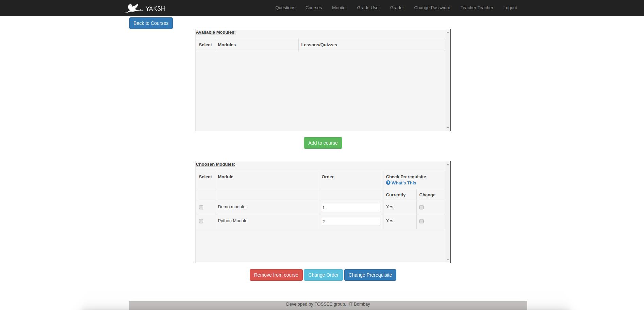
Task: Click the Lessons/Quizzes column header
Action: coord(319,45)
